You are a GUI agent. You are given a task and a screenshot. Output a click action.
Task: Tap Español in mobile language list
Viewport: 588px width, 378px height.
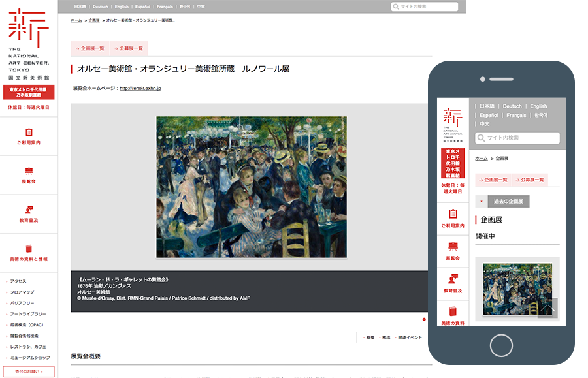489,116
